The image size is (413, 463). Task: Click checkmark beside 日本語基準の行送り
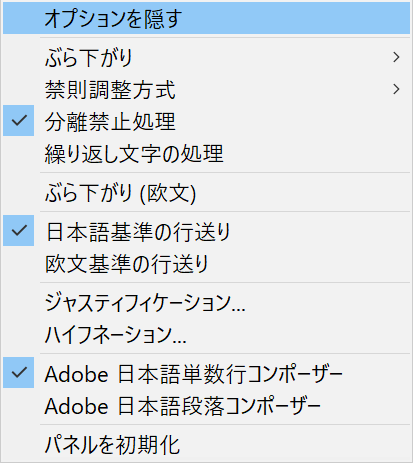(x=19, y=231)
